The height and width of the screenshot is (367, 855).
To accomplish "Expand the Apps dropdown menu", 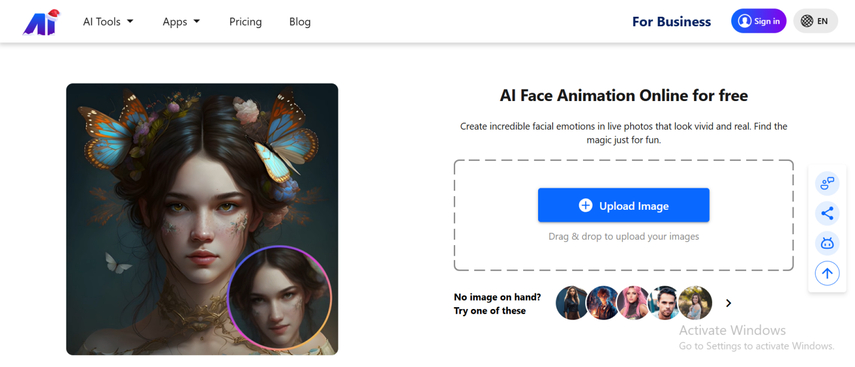I will pyautogui.click(x=181, y=22).
